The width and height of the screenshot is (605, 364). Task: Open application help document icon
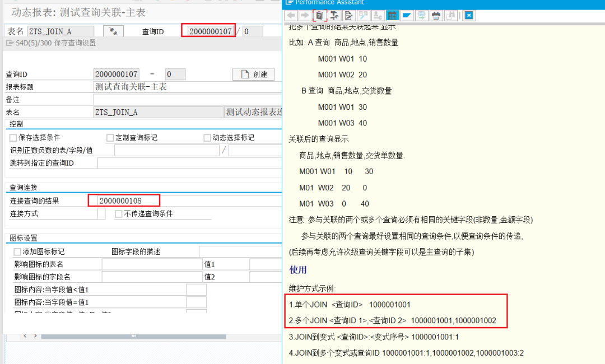tap(319, 16)
